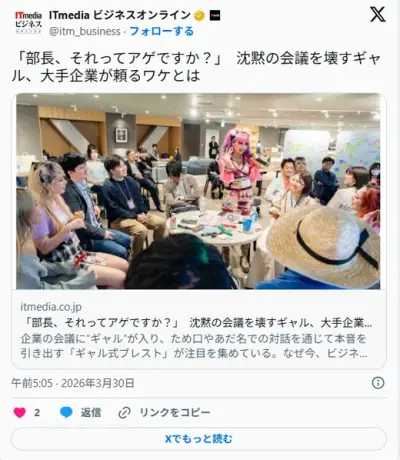Click ITmedia ビジネスオンライン account name
Viewport: 400px width, 460px height.
pyautogui.click(x=120, y=15)
